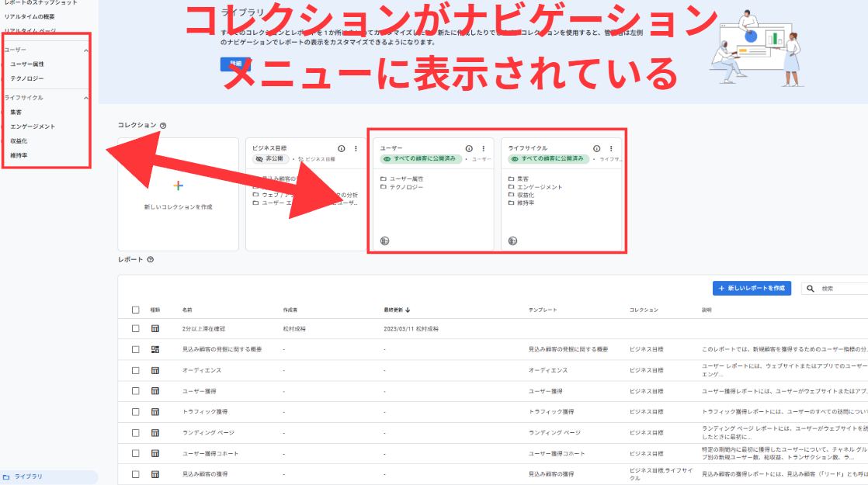The width and height of the screenshot is (868, 485).
Task: Select checkbox for ランディング ページ report
Action: pos(136,432)
